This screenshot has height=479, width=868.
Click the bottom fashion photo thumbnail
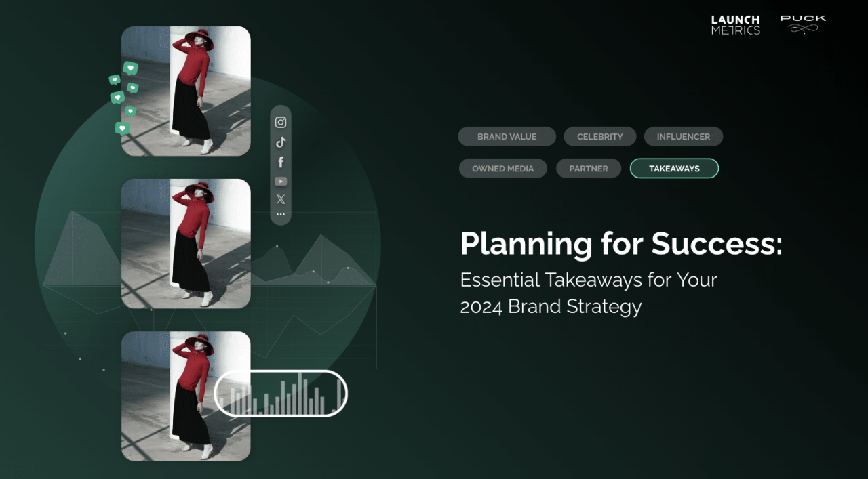point(170,396)
